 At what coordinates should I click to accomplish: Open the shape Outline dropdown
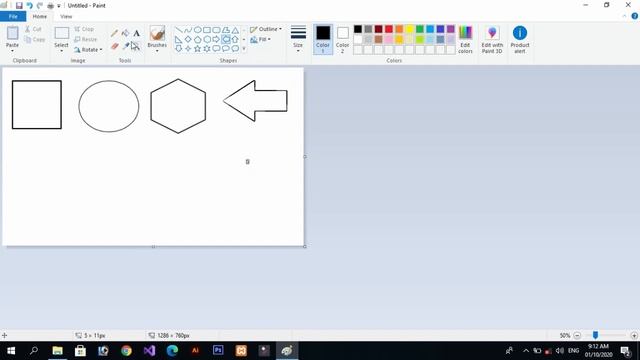[x=266, y=29]
